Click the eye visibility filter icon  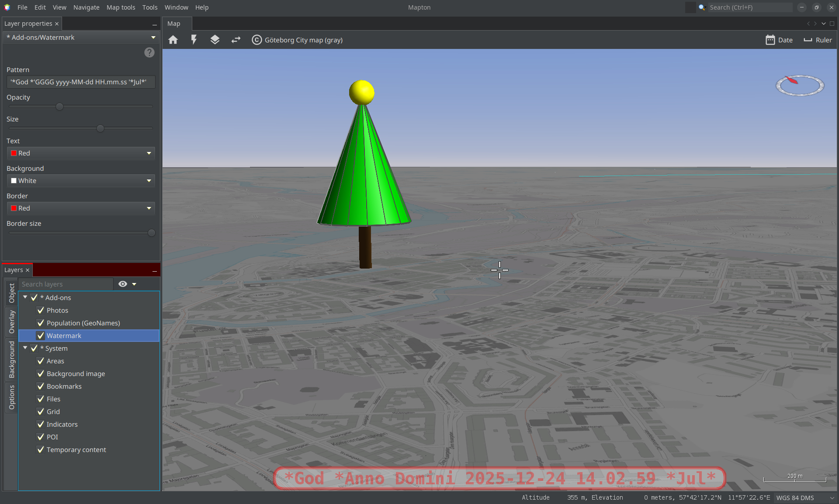tap(123, 284)
